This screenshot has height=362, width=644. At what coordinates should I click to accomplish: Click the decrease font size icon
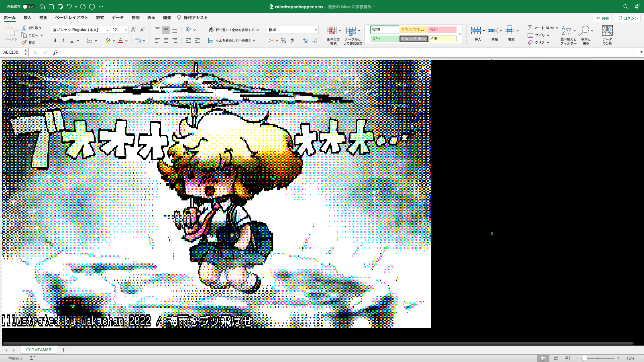click(x=142, y=30)
